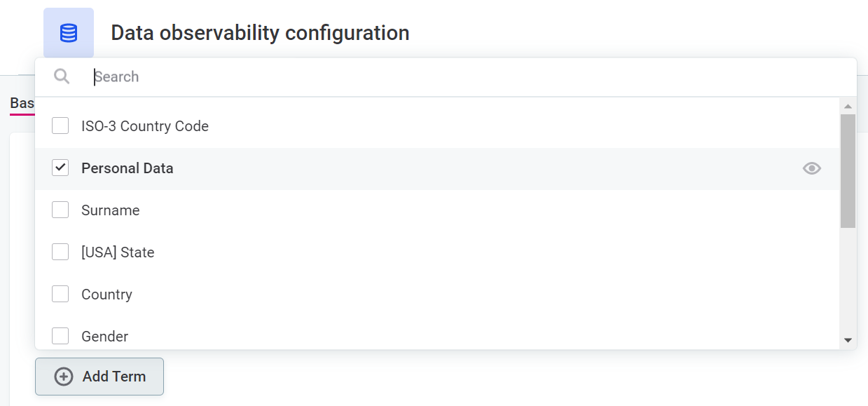Click the Data observability configuration heading
Screen dimensions: 868x406
coord(260,33)
